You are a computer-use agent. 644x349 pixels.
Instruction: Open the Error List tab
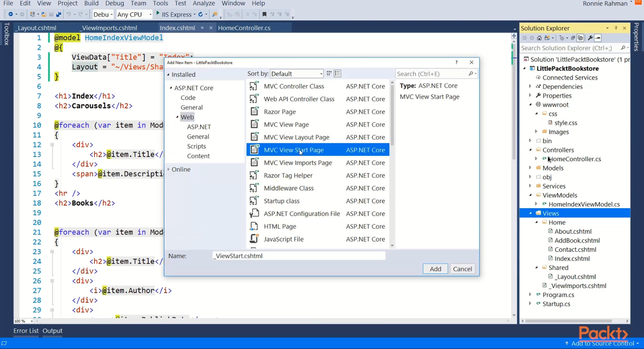[26, 331]
